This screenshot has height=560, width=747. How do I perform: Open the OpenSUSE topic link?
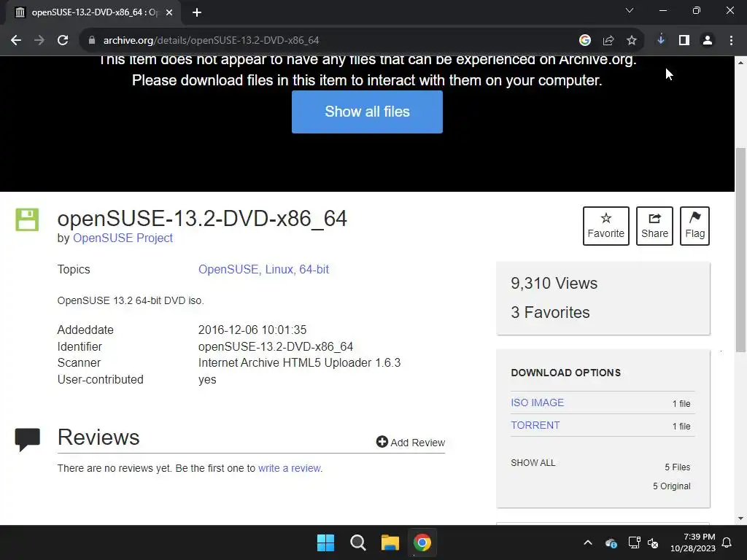[228, 270]
